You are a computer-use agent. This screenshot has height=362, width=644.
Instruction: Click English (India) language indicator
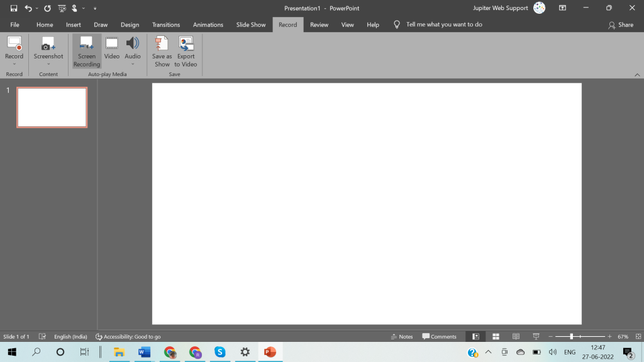click(x=70, y=337)
